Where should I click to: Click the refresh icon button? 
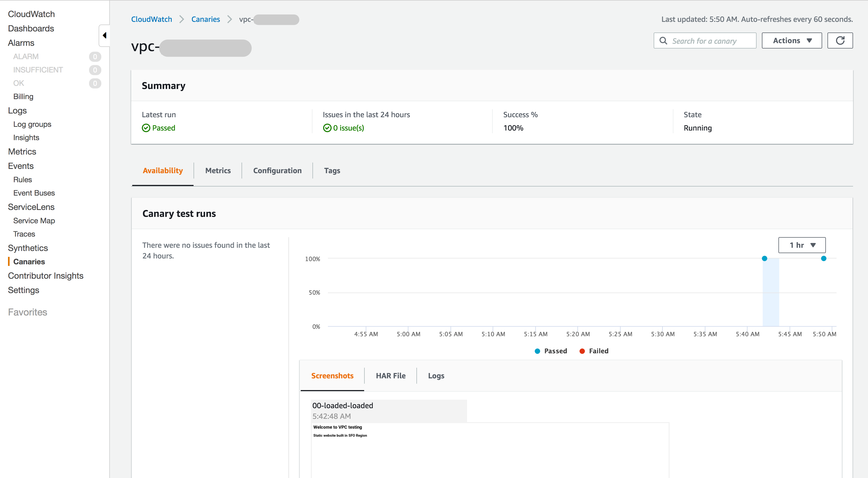coord(840,40)
